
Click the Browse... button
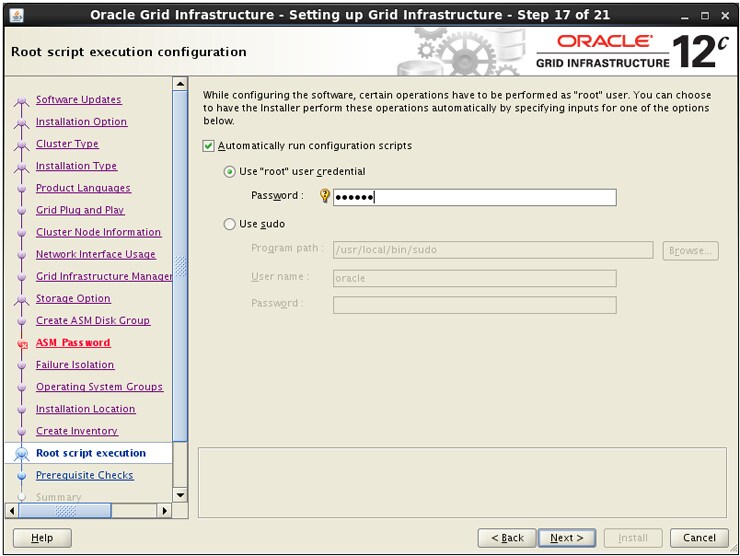click(x=690, y=251)
